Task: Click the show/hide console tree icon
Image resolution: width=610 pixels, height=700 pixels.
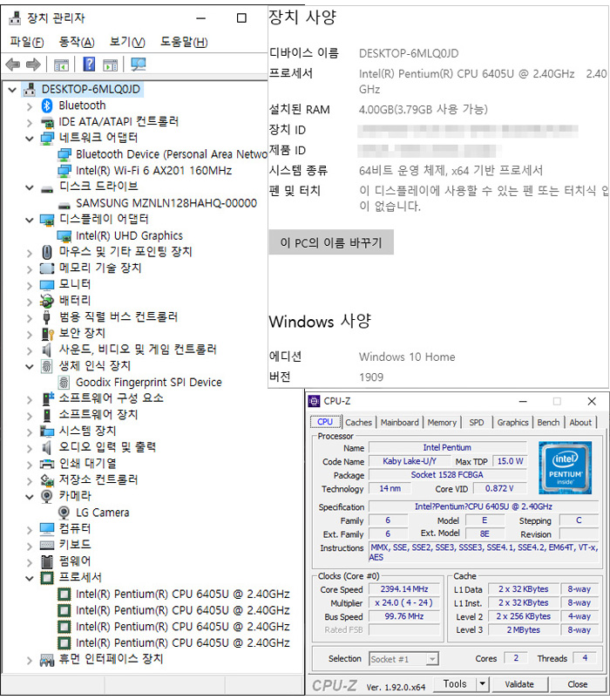Action: [61, 65]
